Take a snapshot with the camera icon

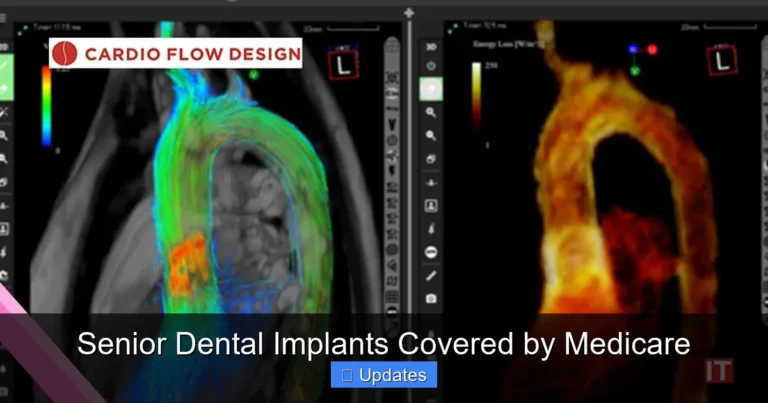(431, 298)
